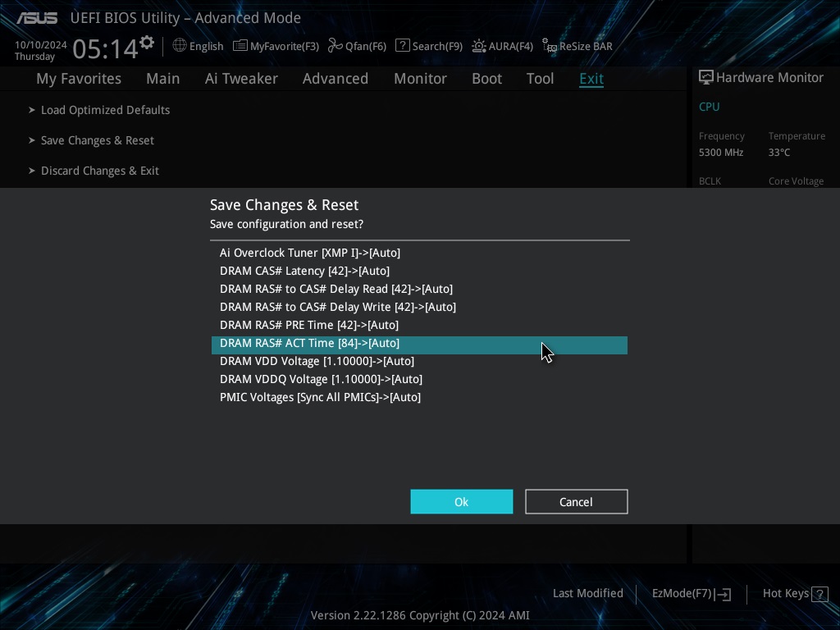Toggle ReSize BAR icon
Screen dimensions: 840x630
pos(549,46)
